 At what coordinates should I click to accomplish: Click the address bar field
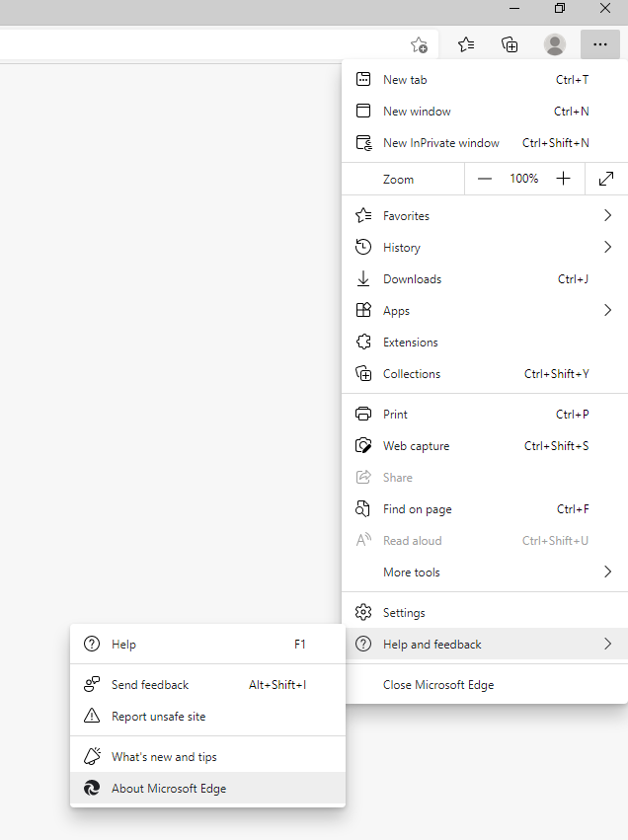tap(219, 44)
